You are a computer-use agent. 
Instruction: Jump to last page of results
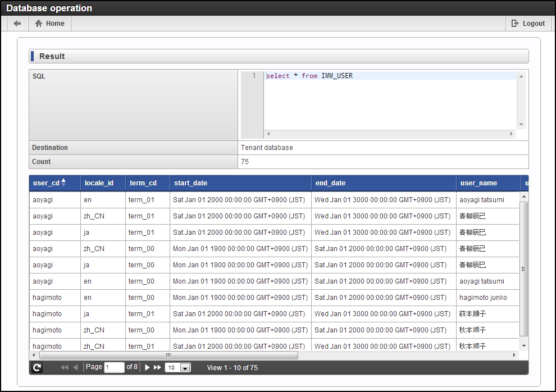click(157, 367)
